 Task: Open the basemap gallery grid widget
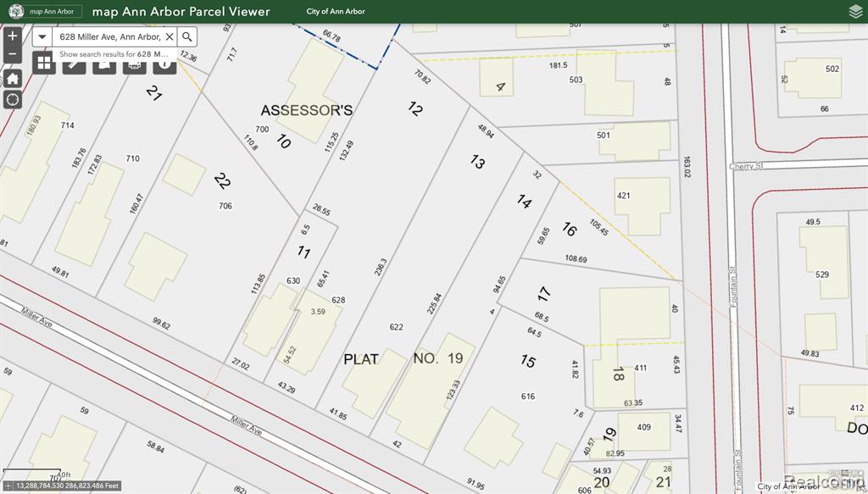44,63
